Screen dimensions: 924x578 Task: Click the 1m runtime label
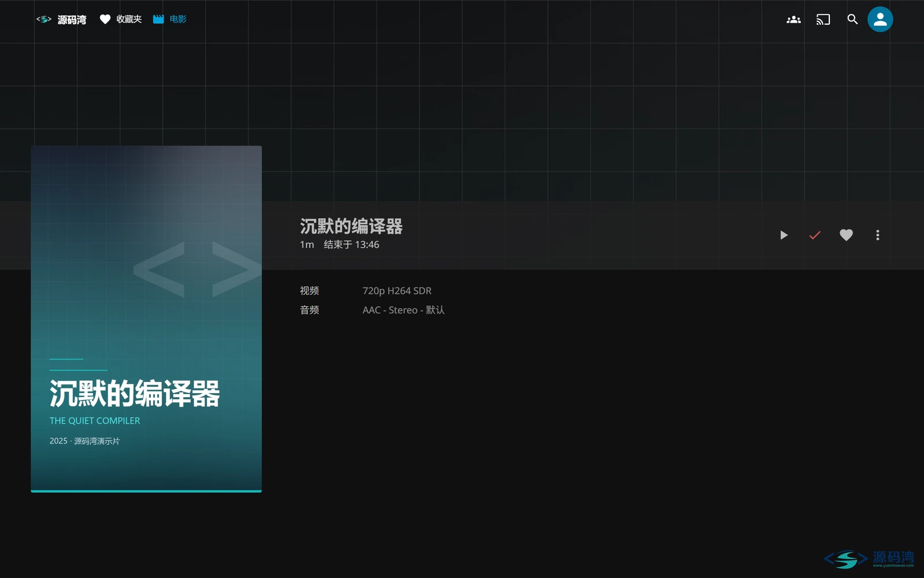click(307, 244)
